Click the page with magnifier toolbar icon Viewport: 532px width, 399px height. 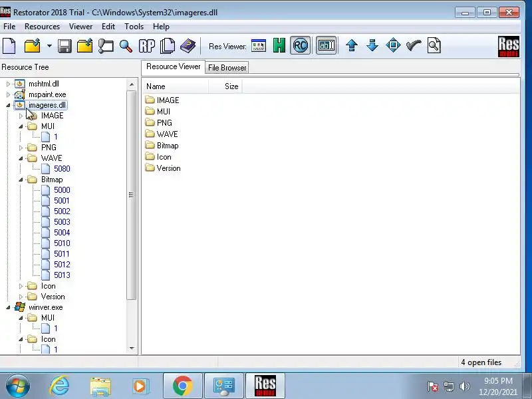[434, 45]
